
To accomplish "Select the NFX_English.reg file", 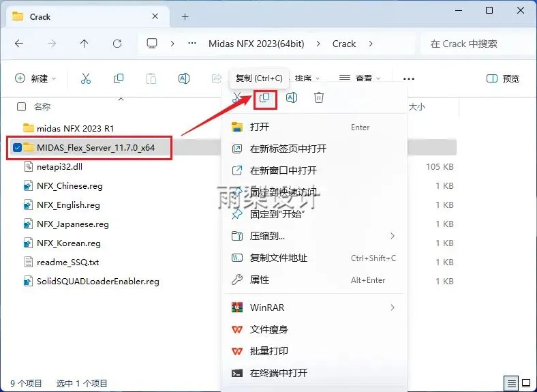I will [69, 205].
